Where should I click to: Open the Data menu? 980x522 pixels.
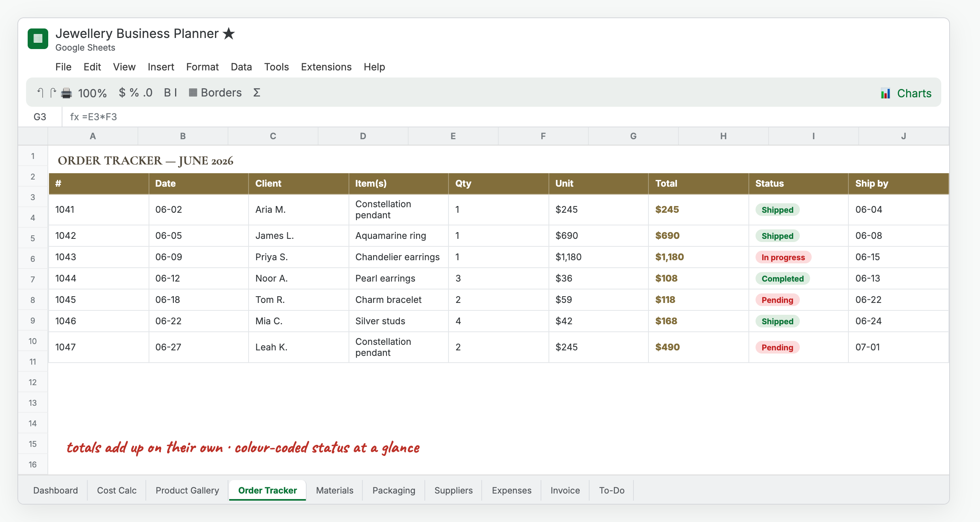(241, 67)
